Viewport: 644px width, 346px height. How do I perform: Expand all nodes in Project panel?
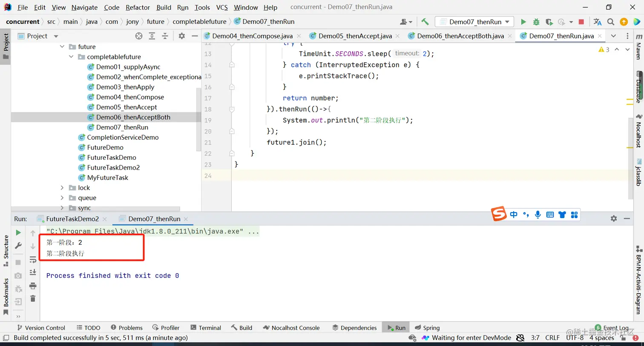click(152, 36)
